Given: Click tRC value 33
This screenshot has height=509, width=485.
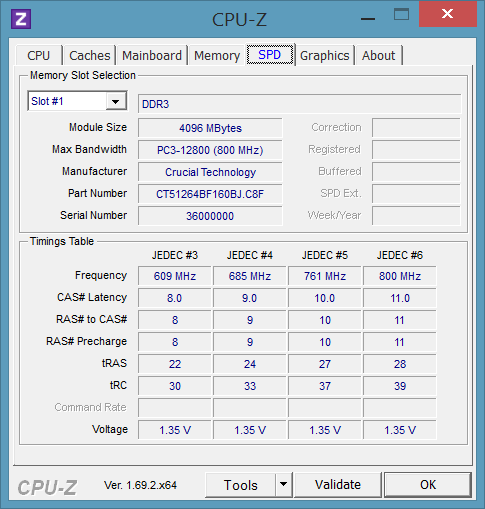Looking at the screenshot, I should coord(250,386).
